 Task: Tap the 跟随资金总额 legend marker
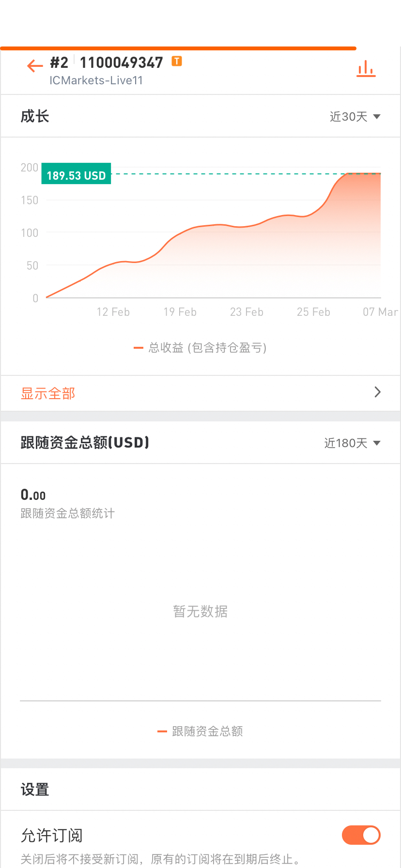(x=162, y=731)
